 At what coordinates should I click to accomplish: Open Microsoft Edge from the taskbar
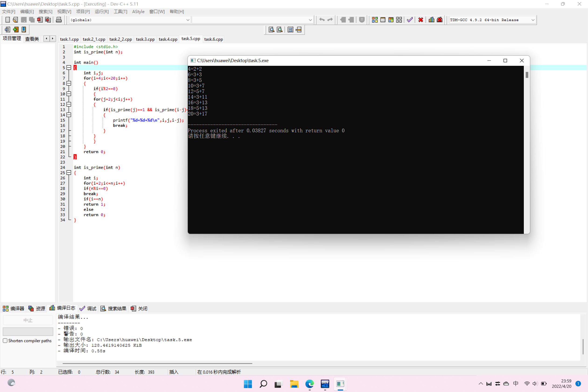click(x=309, y=384)
